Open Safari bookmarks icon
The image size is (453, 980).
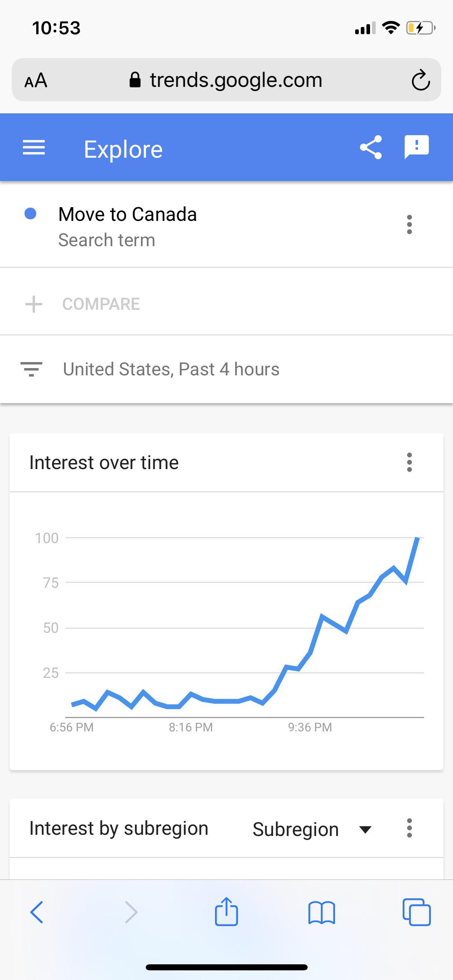click(x=321, y=912)
